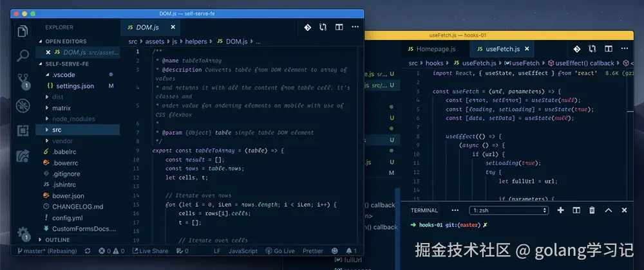644x270 pixels.
Task: Click assets in DOM.js breadcrumb
Action: click(x=155, y=41)
